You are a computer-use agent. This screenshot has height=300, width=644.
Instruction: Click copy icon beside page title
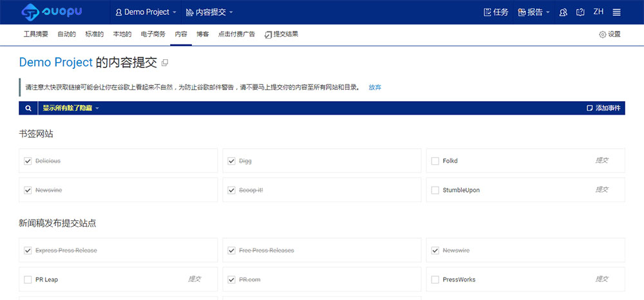[165, 63]
